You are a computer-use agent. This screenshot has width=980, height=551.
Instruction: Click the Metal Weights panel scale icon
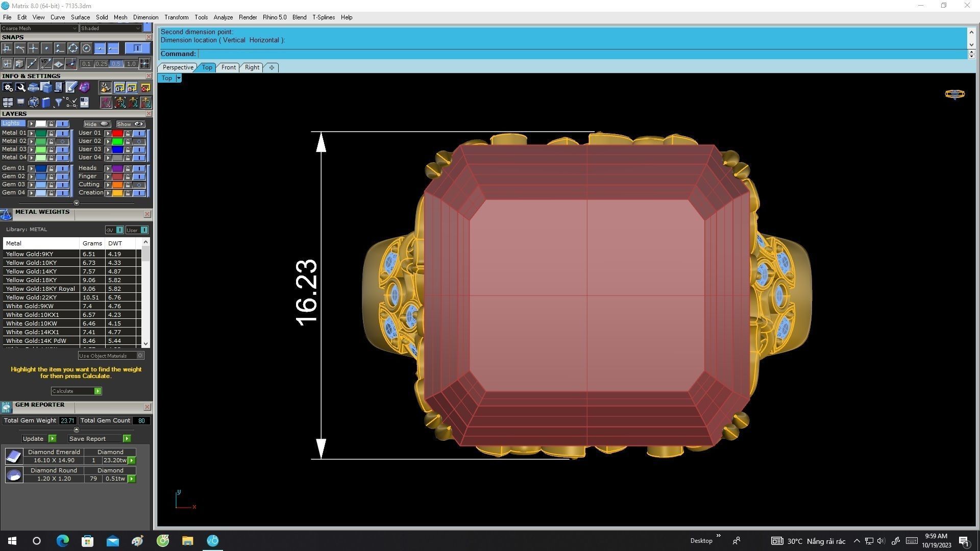[x=6, y=215]
